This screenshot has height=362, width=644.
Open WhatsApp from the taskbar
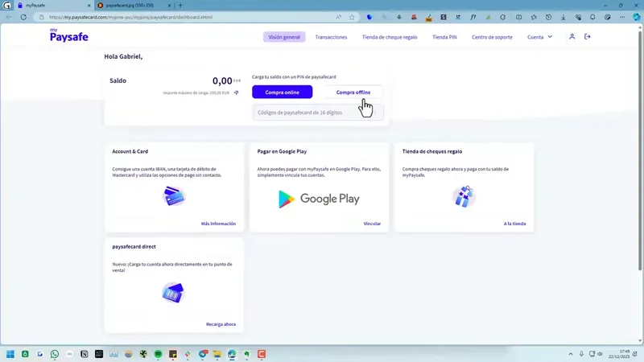(x=55, y=354)
